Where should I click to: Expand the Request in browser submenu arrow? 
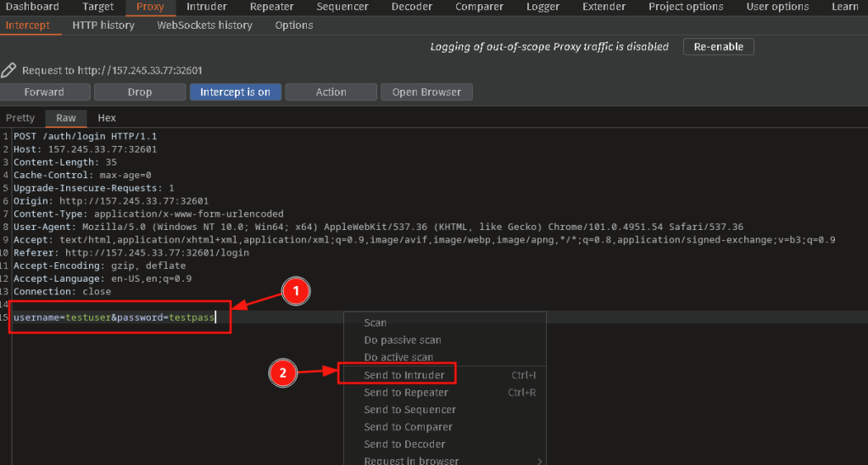(540, 461)
